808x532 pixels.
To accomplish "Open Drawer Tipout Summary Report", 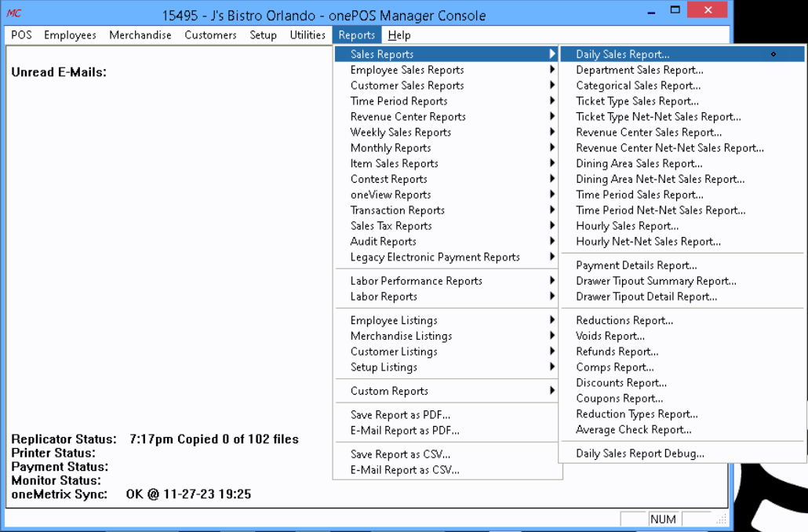I will (x=682, y=281).
